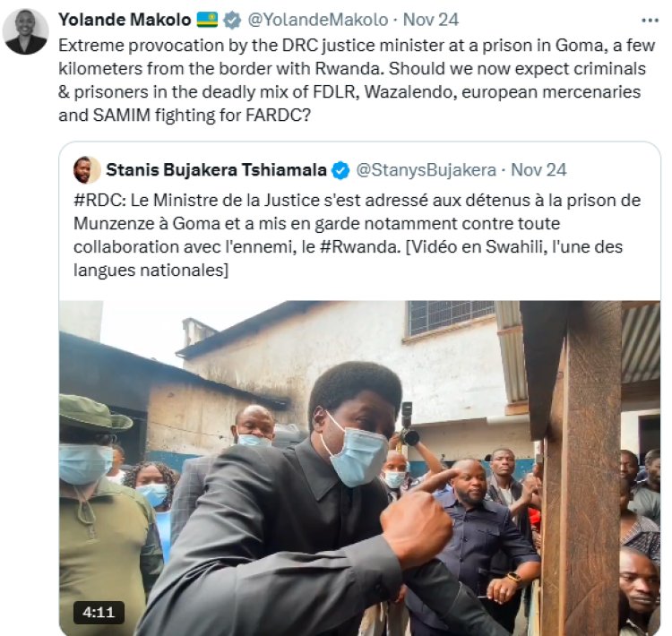Open Yolande Makolo's profile picture

(x=26, y=31)
